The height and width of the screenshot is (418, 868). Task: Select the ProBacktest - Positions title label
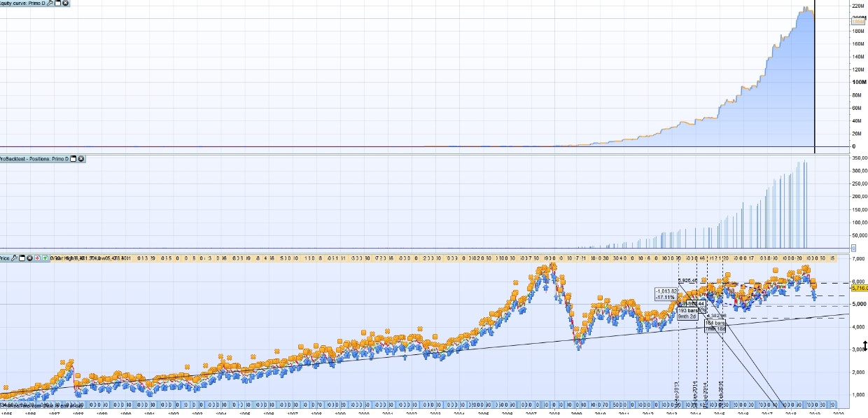point(34,159)
